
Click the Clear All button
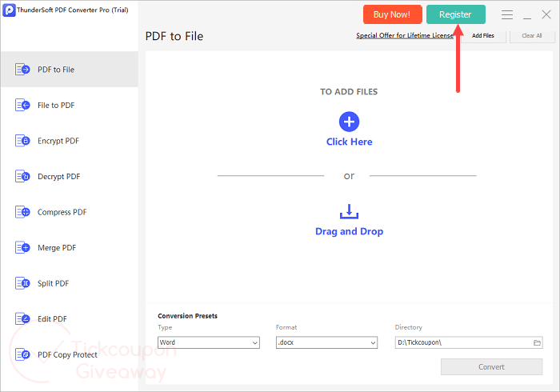point(532,36)
